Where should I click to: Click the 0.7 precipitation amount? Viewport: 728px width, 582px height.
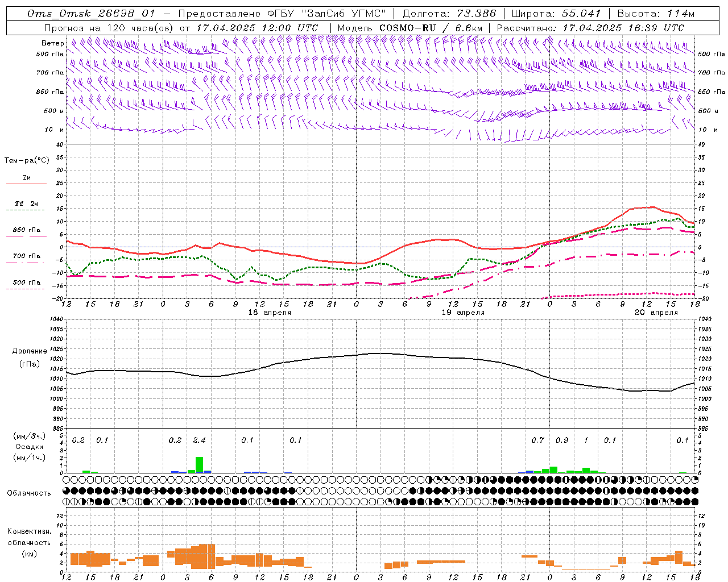coord(537,440)
